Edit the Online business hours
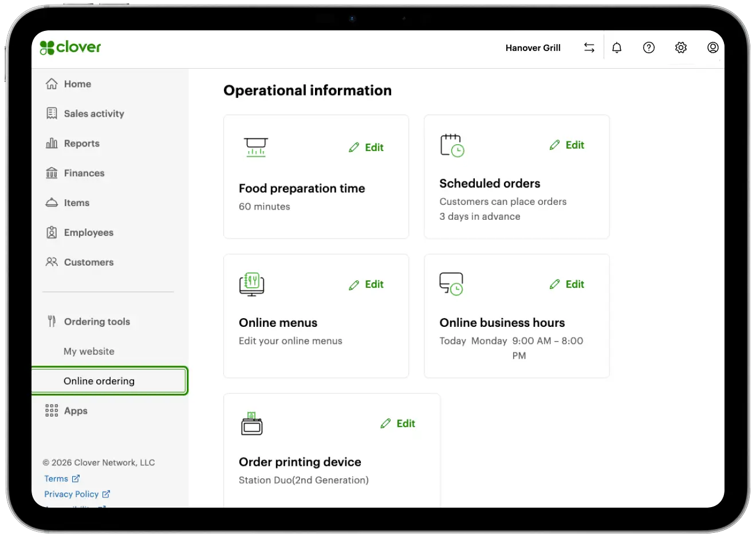Screen dimensions: 756x538 [x=567, y=284]
